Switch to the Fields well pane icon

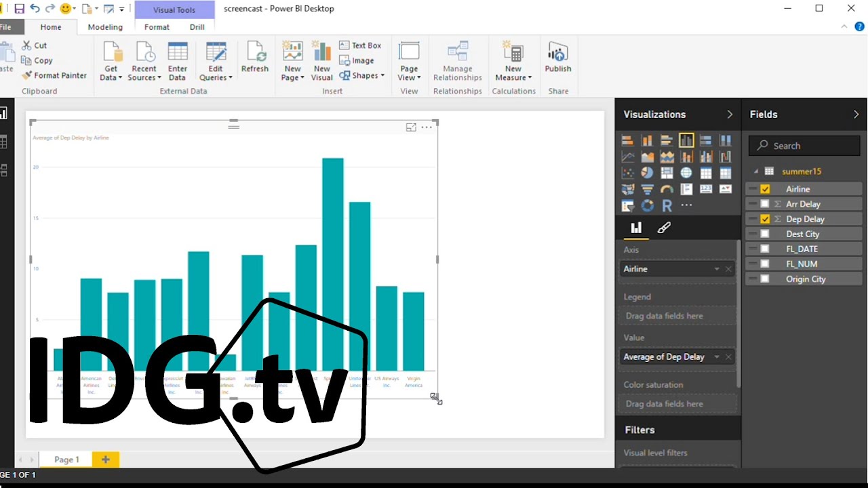pyautogui.click(x=636, y=228)
